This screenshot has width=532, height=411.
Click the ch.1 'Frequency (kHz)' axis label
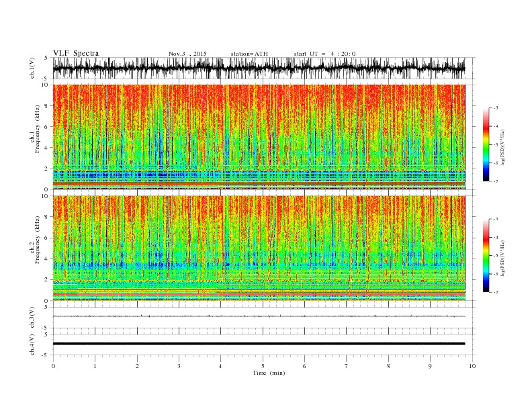(x=38, y=129)
